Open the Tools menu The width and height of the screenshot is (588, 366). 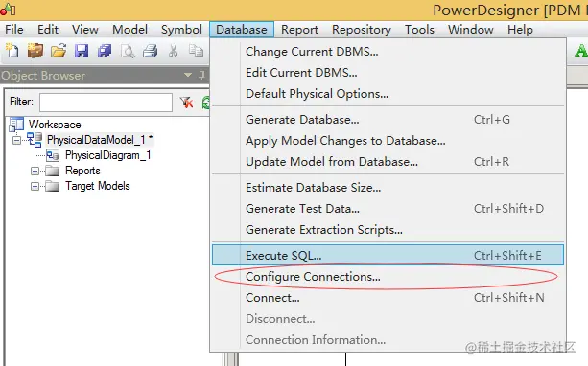pos(419,29)
